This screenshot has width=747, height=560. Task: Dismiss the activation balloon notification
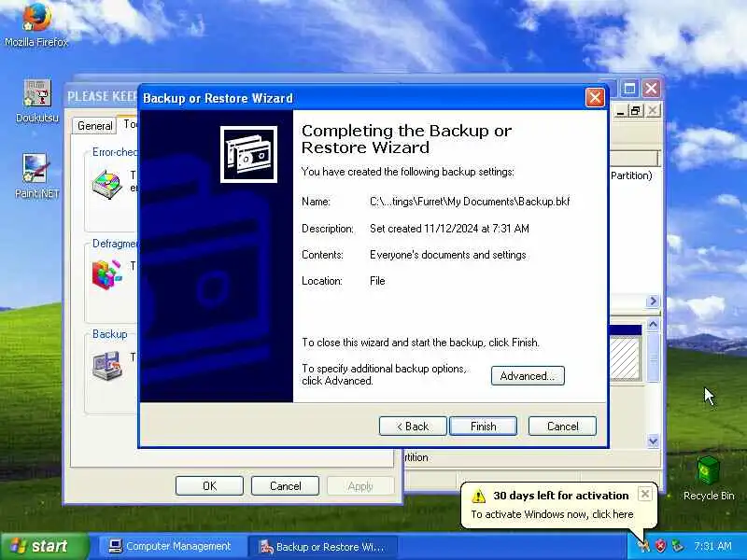(x=644, y=494)
